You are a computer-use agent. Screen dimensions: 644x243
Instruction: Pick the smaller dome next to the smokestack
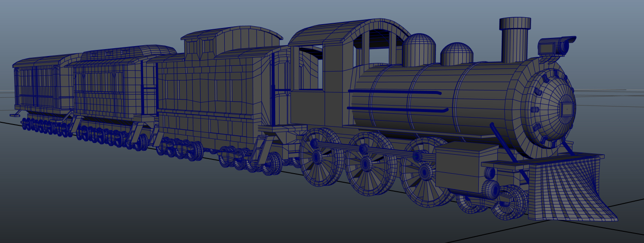pyautogui.click(x=457, y=54)
